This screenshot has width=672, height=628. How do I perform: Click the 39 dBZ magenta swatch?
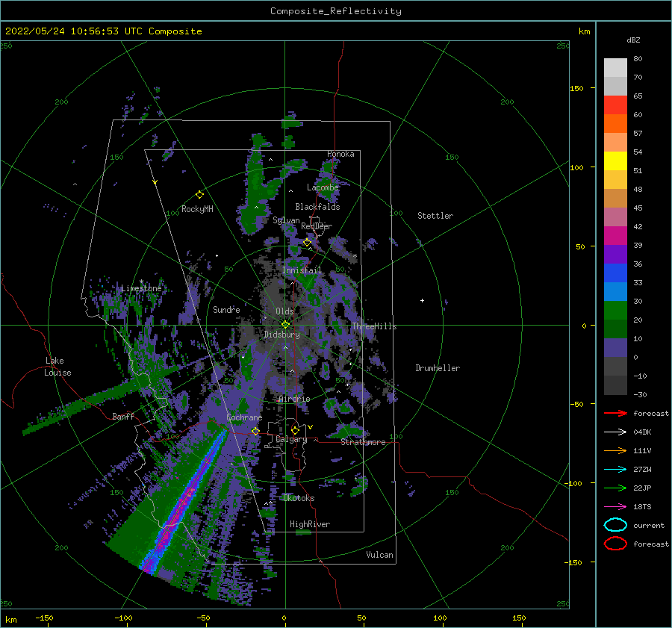tap(615, 236)
